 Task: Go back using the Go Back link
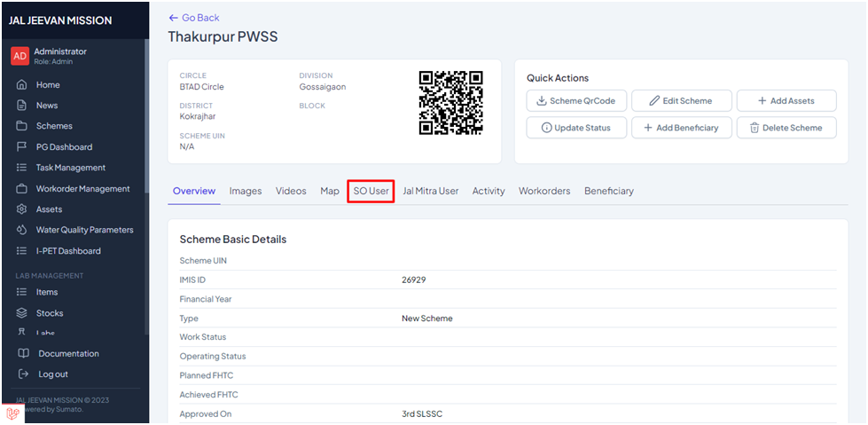(x=194, y=18)
